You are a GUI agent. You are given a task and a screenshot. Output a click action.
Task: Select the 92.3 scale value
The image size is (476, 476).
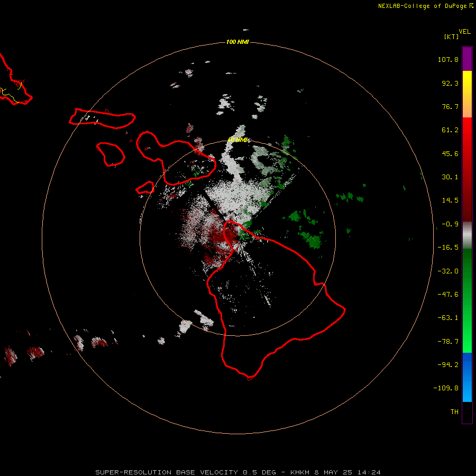click(450, 83)
